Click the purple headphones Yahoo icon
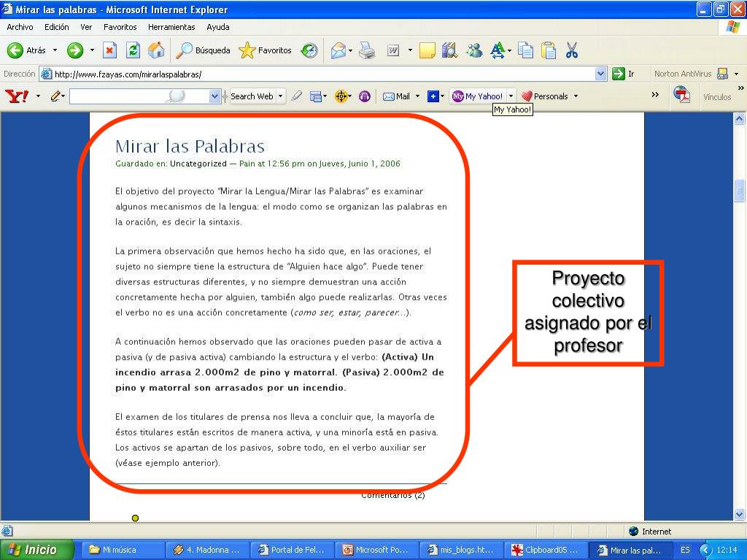 pyautogui.click(x=365, y=97)
